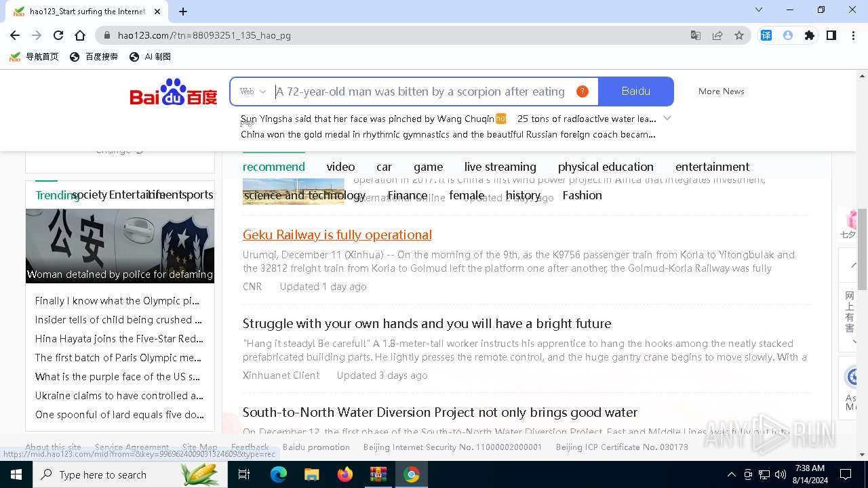This screenshot has width=868, height=488.
Task: Select the recommend tab
Action: (274, 167)
